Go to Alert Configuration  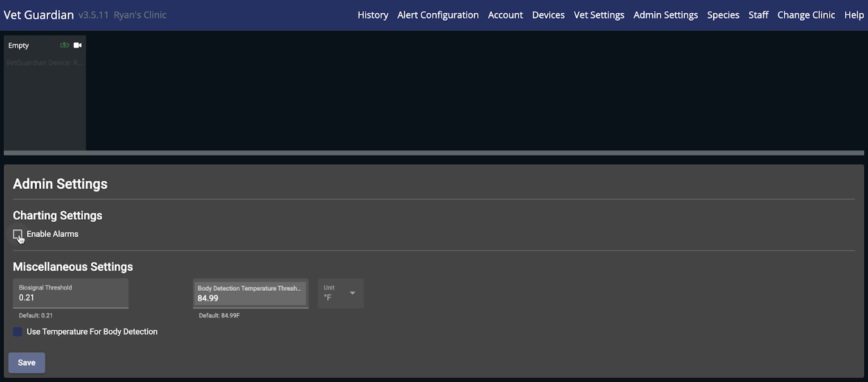point(438,15)
